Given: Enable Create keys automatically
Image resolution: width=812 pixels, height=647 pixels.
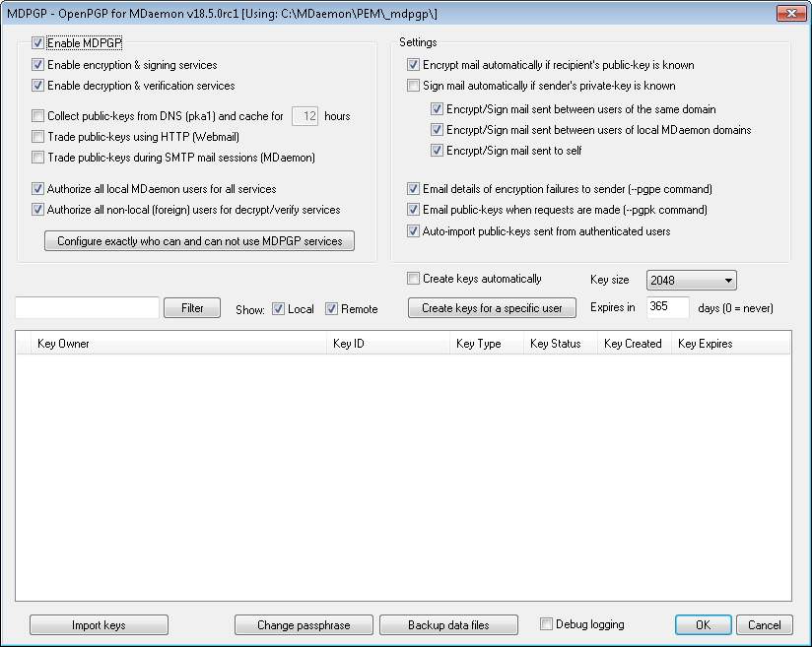Looking at the screenshot, I should tap(413, 279).
